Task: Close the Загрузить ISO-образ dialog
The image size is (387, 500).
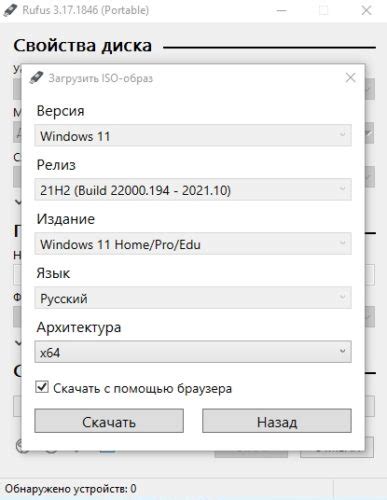Action: pyautogui.click(x=350, y=78)
